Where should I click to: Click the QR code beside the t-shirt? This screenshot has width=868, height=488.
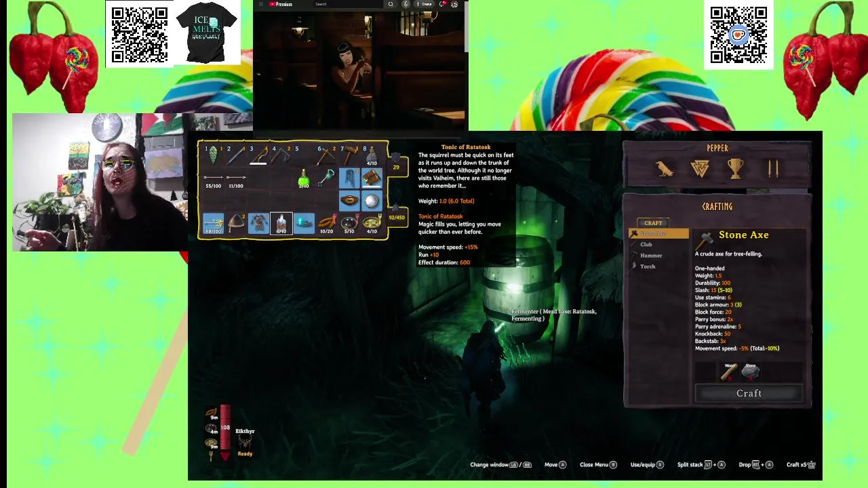click(139, 35)
